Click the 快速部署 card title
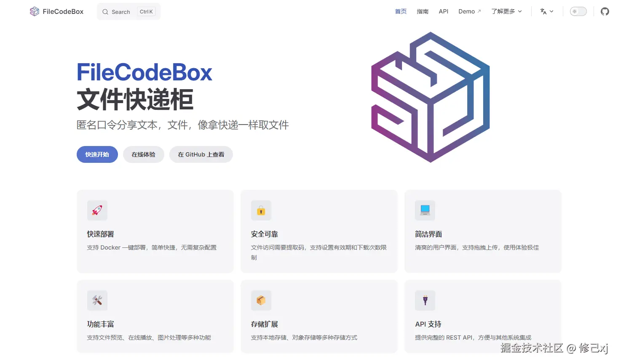Viewport: 618px width, 364px height. tap(101, 234)
